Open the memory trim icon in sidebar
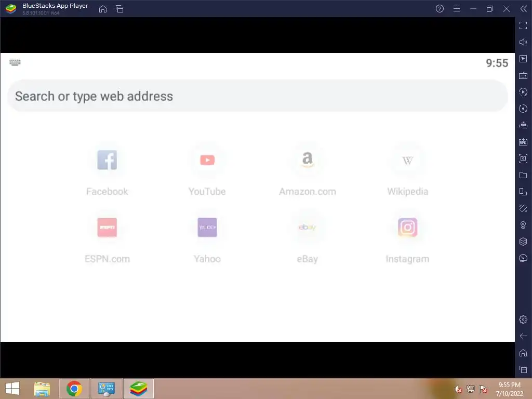The width and height of the screenshot is (532, 399). [523, 125]
